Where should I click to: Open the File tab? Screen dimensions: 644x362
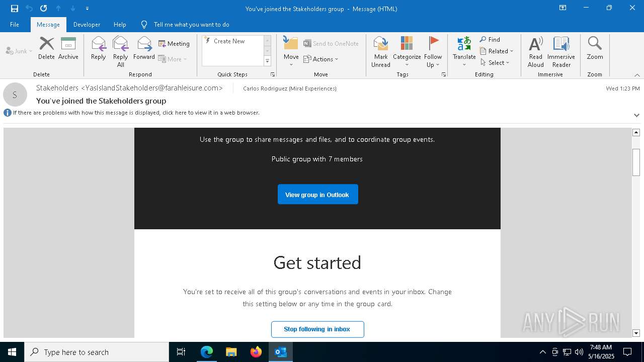15,24
